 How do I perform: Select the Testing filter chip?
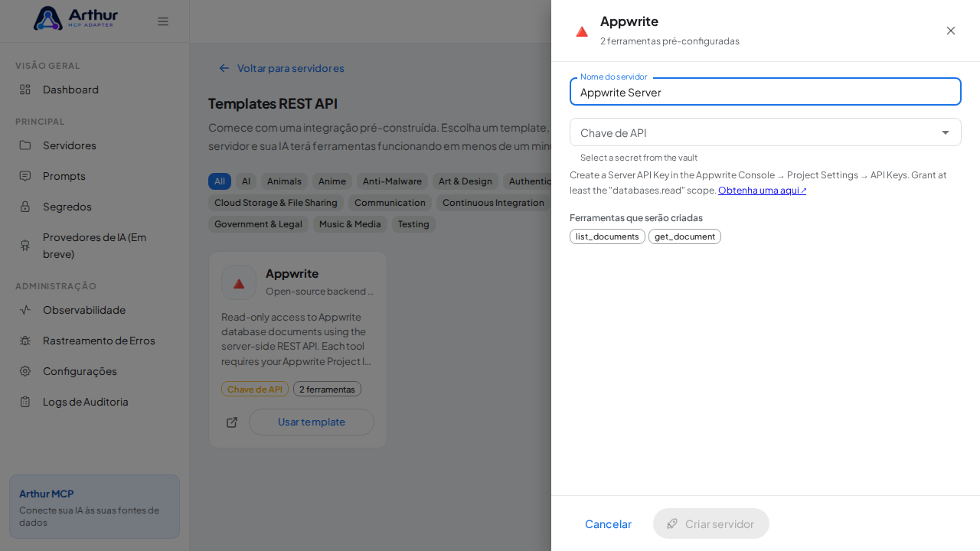[x=413, y=224]
